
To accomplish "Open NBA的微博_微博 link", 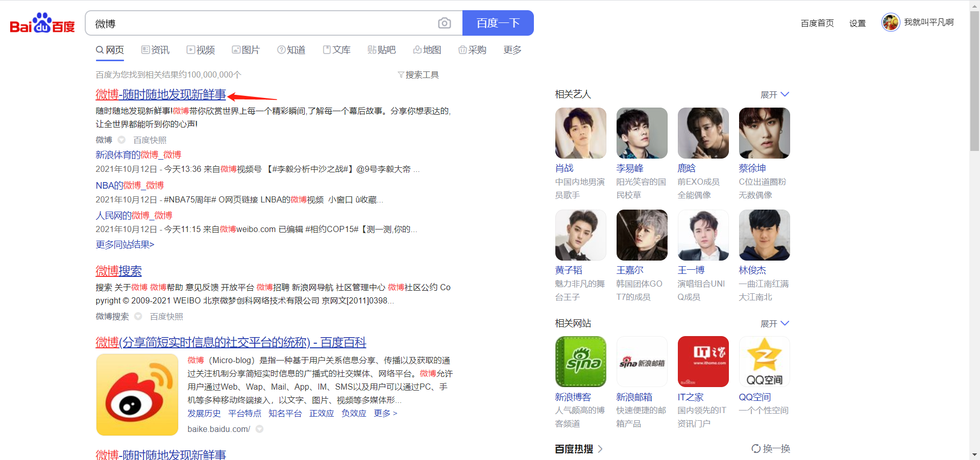I will 130,185.
